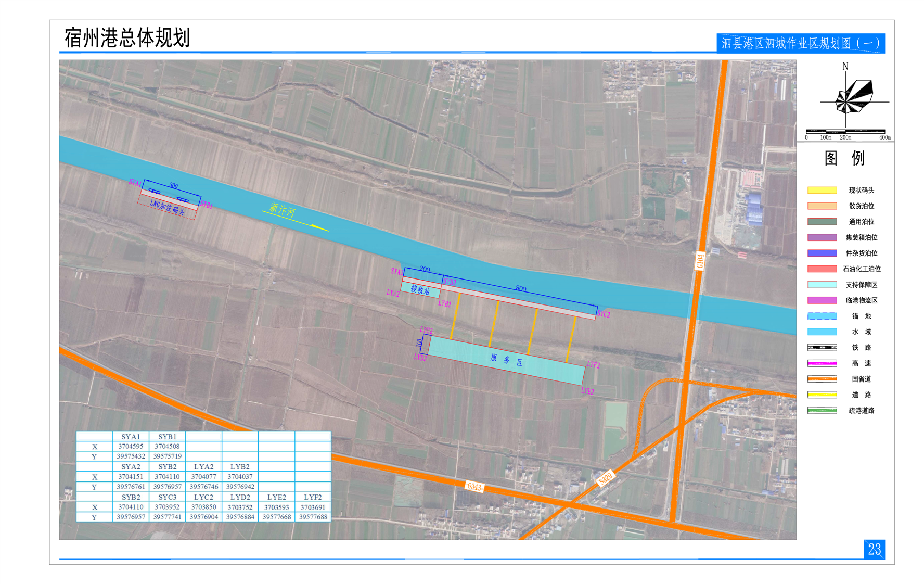Click the blue map title banner at top right
This screenshot has width=924, height=584.
800,43
